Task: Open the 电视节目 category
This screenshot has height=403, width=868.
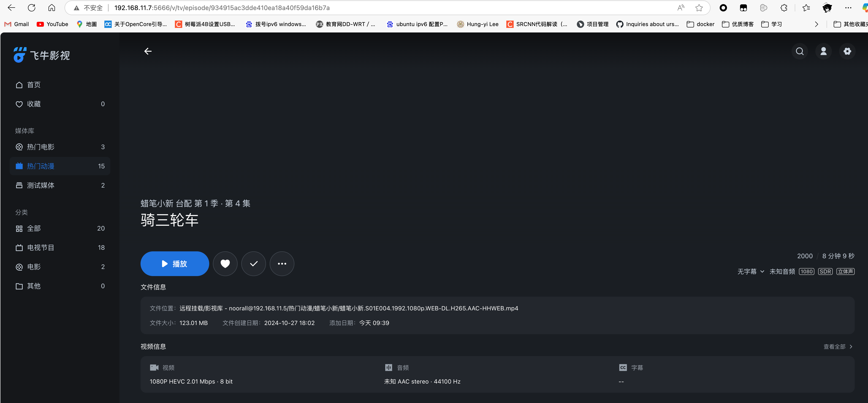Action: (60, 247)
